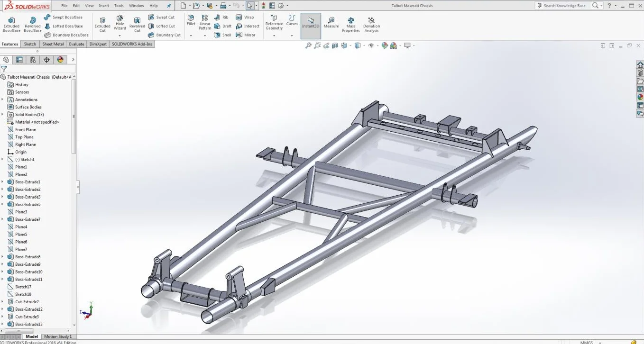Select the Revolved Boss/Base tool
Screen dimensions: 644x344
pyautogui.click(x=33, y=25)
